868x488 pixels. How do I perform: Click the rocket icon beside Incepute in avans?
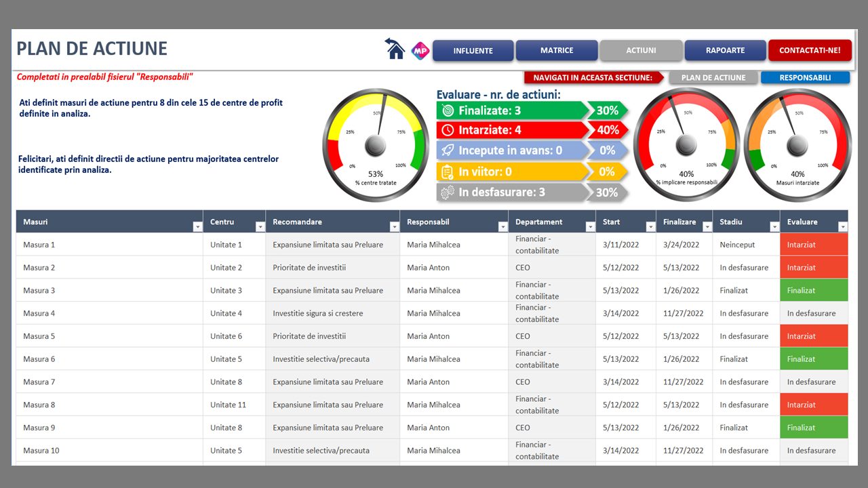(x=448, y=150)
